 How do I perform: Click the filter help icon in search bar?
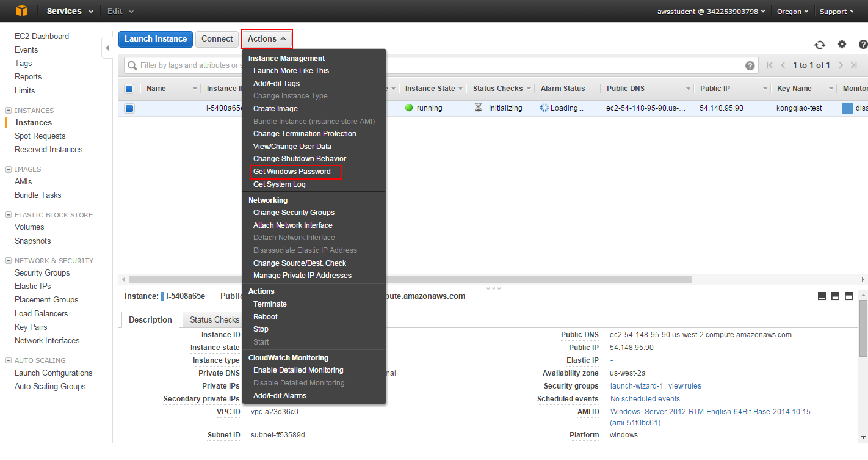click(750, 65)
